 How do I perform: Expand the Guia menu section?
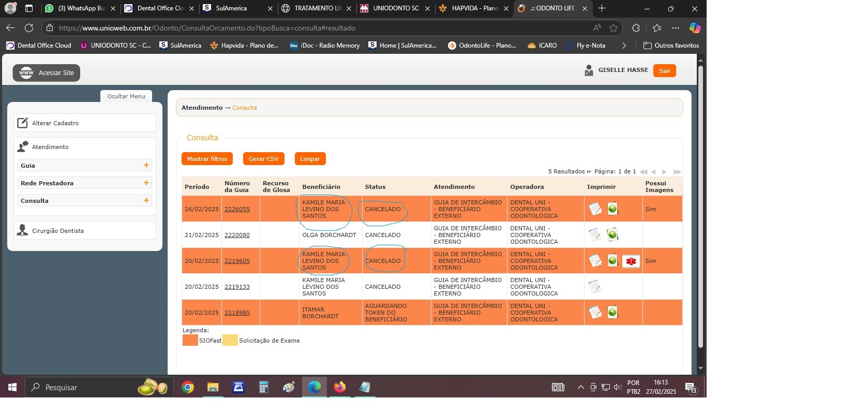146,166
